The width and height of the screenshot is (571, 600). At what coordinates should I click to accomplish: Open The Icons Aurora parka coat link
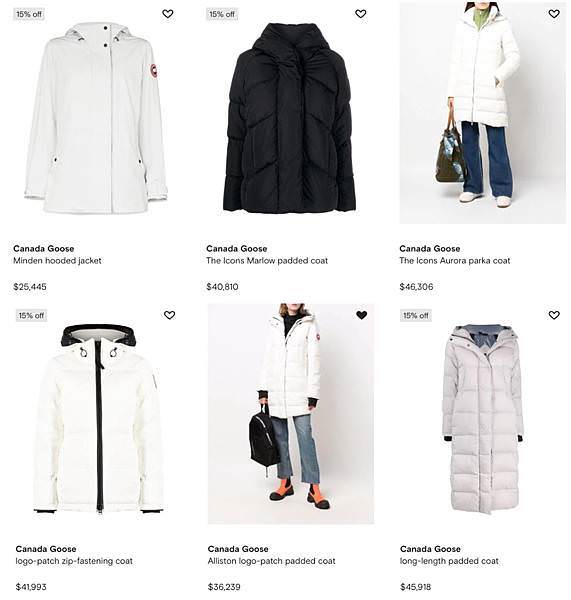click(x=455, y=261)
